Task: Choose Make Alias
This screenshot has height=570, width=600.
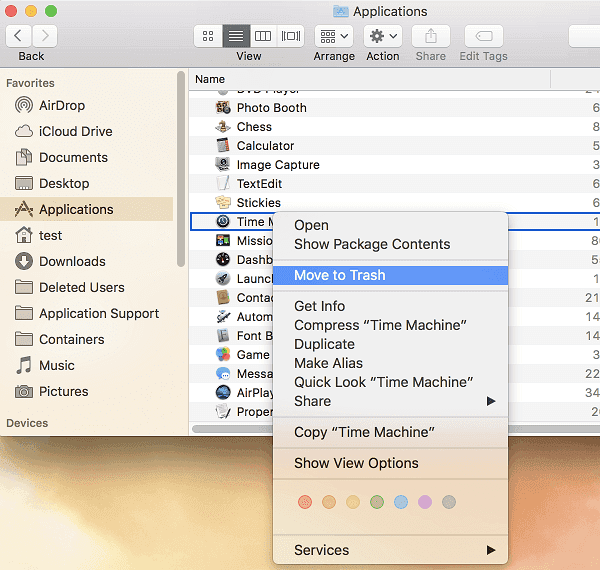Action: tap(390, 363)
